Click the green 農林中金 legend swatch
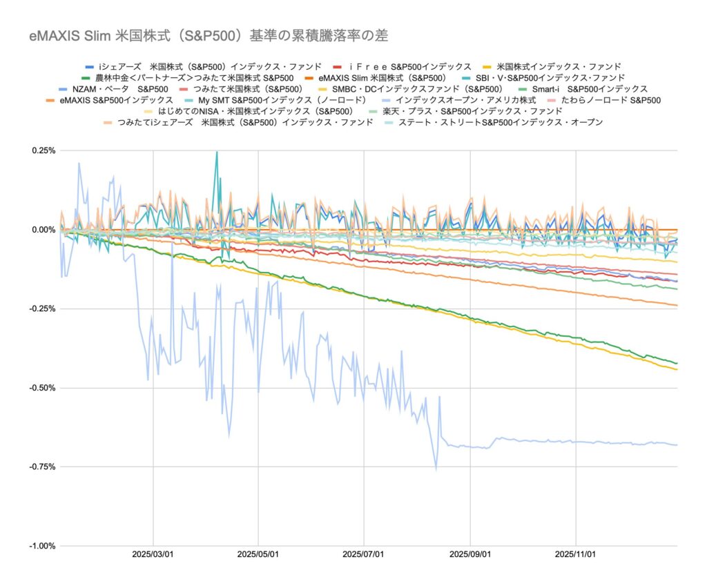Image resolution: width=707 pixels, height=588 pixels. coord(86,78)
